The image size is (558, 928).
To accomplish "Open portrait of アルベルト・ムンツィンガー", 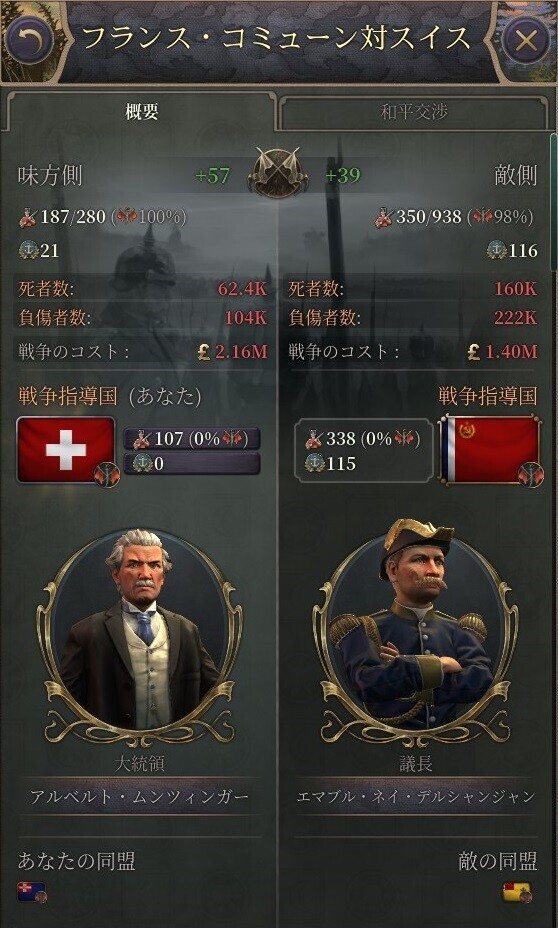I will 138,634.
